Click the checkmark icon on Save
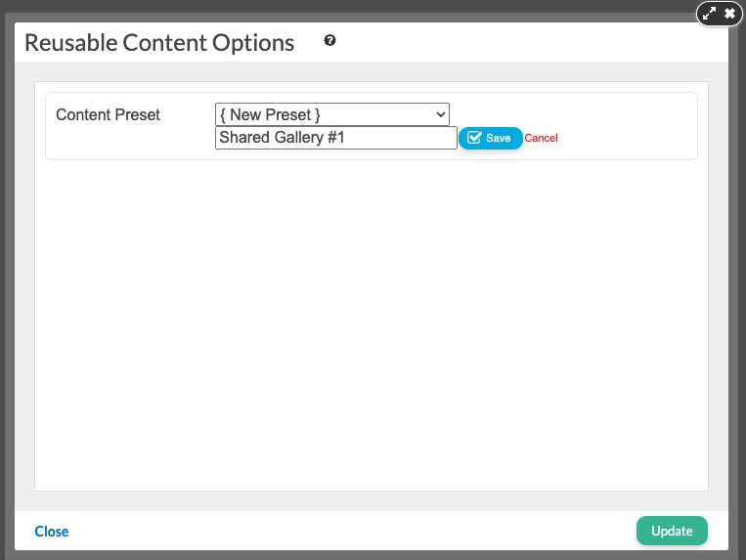Image resolution: width=746 pixels, height=560 pixels. pyautogui.click(x=474, y=138)
